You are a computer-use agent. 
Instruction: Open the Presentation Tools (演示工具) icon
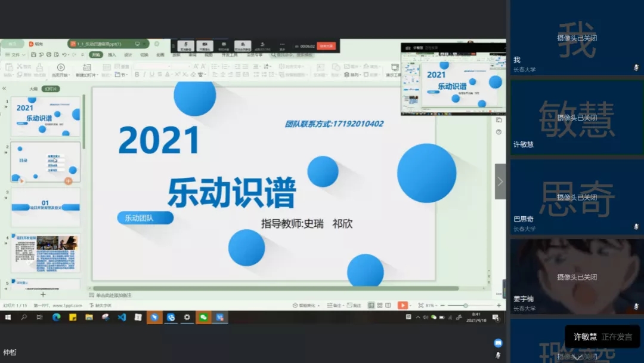coord(395,67)
